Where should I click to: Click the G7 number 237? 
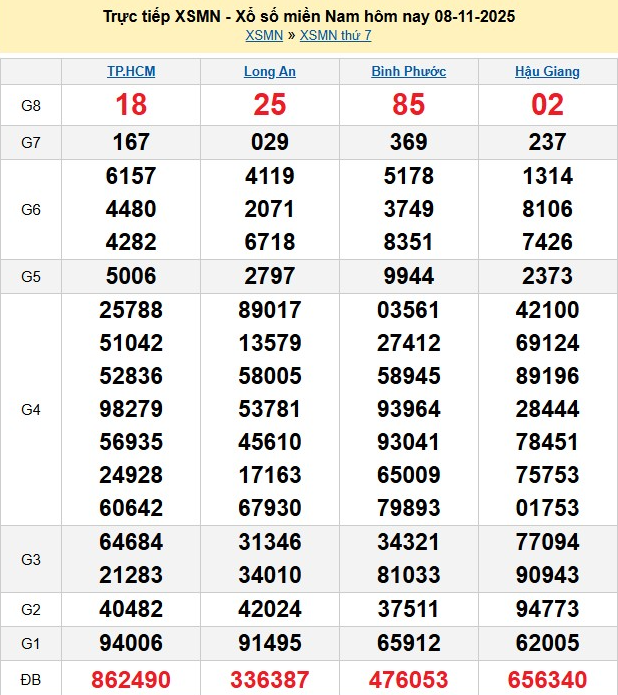tap(547, 142)
